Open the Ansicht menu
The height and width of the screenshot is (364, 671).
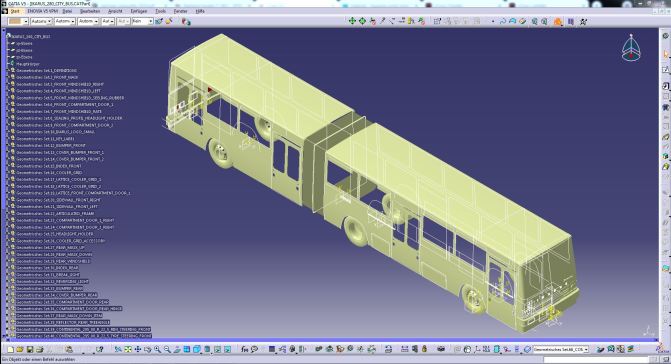[115, 11]
